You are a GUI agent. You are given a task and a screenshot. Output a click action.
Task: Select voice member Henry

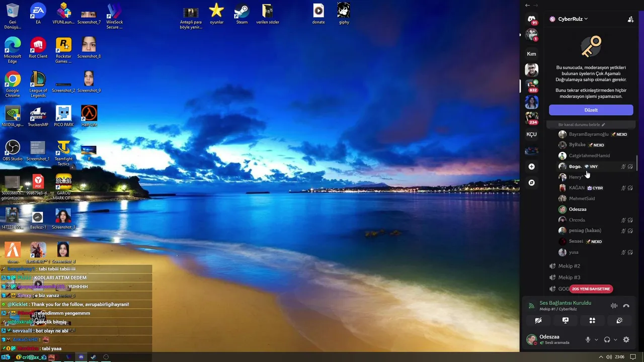[x=596, y=177]
